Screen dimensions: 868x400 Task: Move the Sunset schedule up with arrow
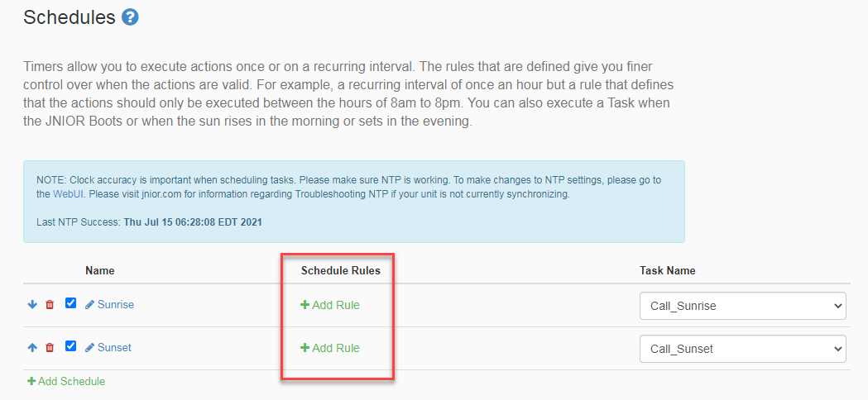point(32,347)
